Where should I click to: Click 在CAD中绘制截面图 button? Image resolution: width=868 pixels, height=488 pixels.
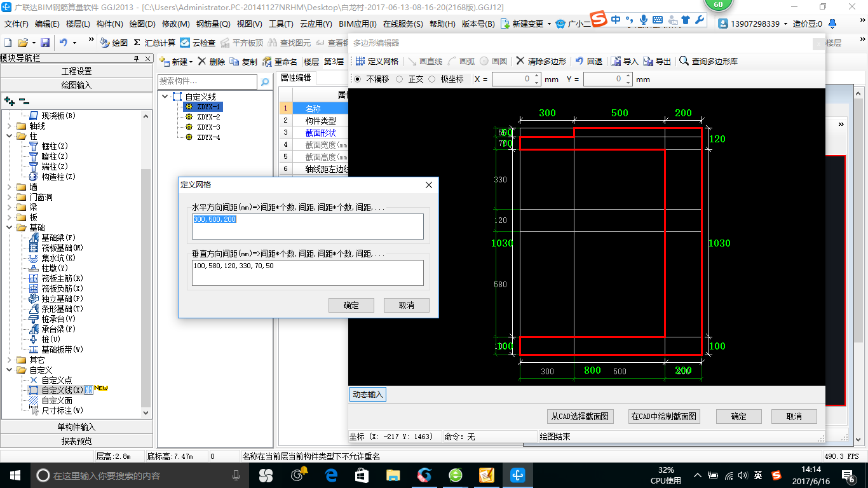(x=664, y=417)
